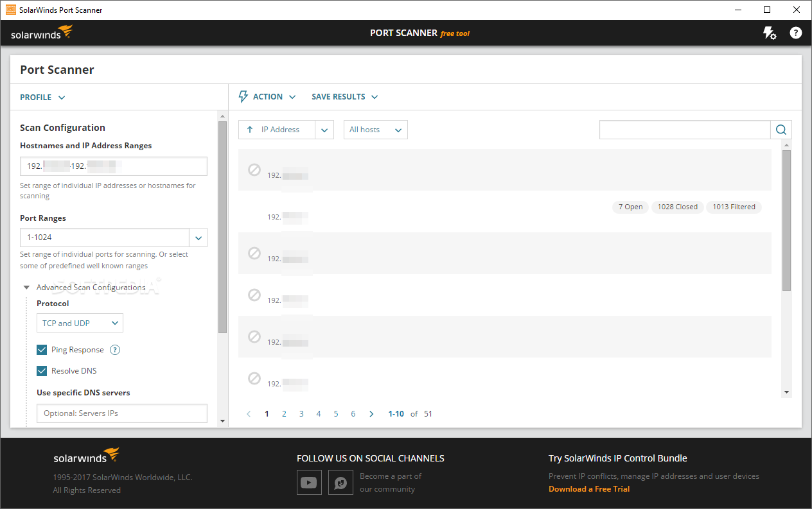This screenshot has width=812, height=509.
Task: Open the PROFILE dropdown menu
Action: (42, 98)
